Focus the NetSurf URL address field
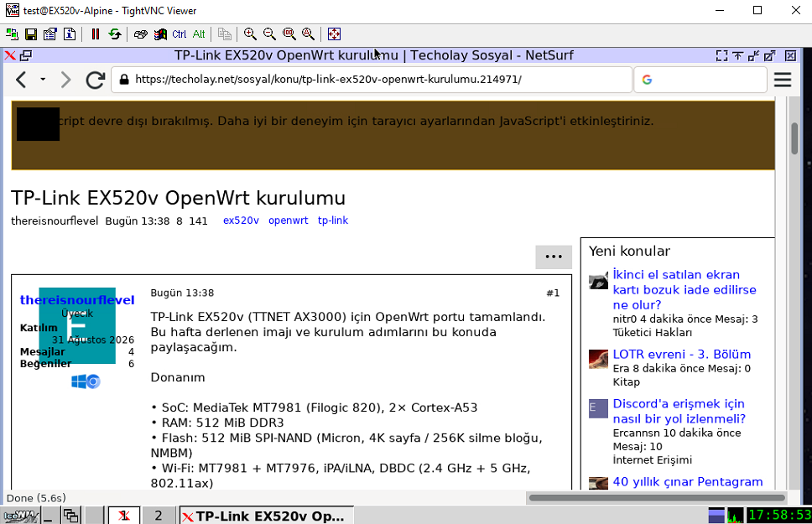 [x=372, y=79]
